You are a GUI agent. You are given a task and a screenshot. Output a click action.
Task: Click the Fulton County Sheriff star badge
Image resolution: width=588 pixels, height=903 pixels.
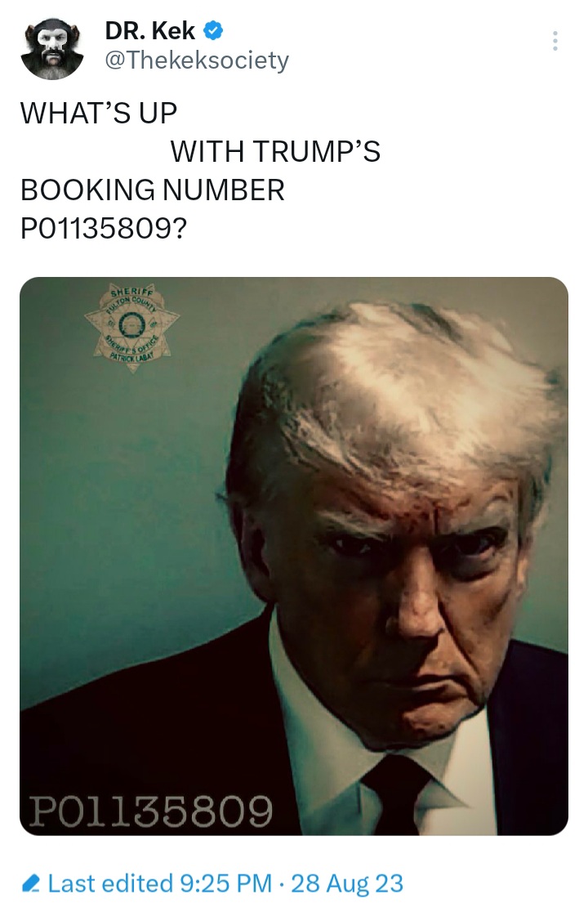(x=132, y=327)
